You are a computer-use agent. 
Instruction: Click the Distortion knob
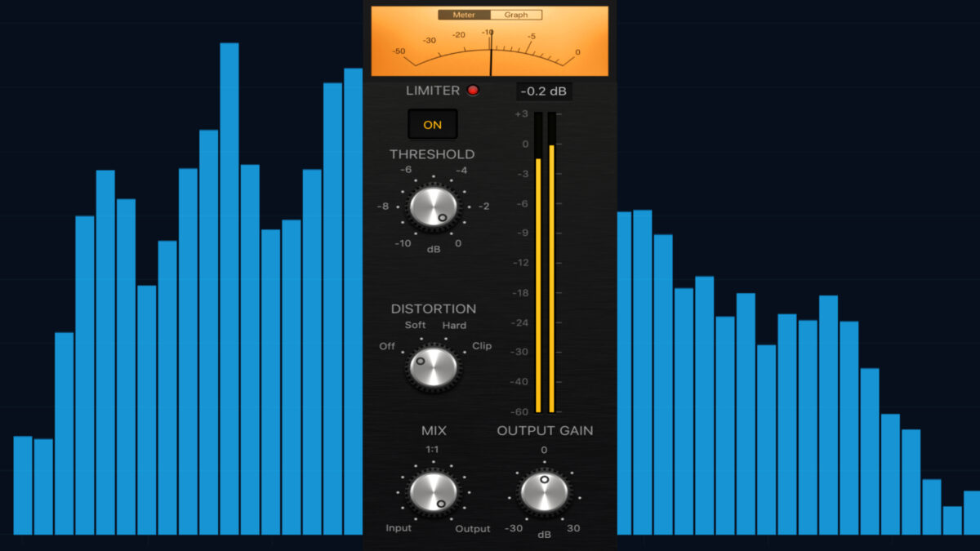coord(434,367)
